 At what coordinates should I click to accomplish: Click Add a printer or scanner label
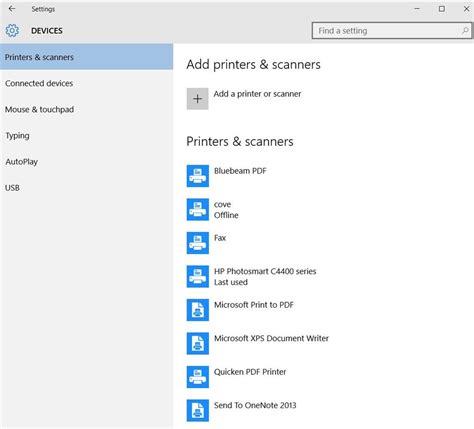pyautogui.click(x=257, y=94)
